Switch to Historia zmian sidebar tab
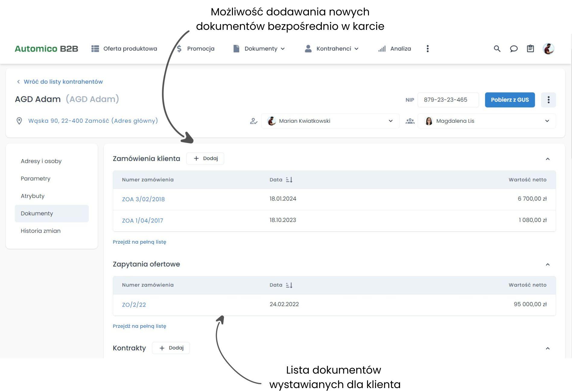This screenshot has height=392, width=572. point(41,231)
